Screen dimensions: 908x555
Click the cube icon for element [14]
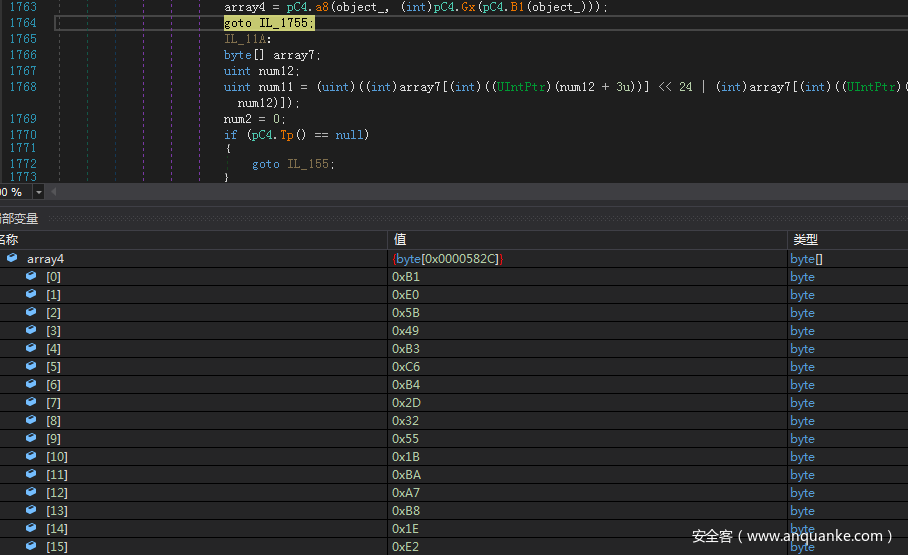tap(31, 529)
